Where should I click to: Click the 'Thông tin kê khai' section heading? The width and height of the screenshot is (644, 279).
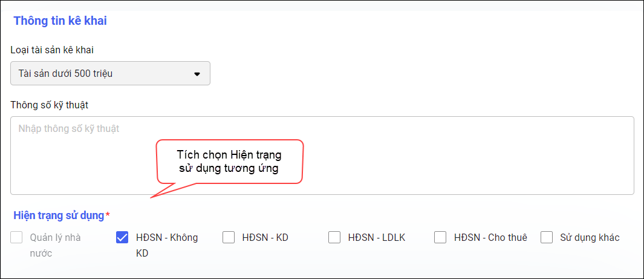click(60, 21)
